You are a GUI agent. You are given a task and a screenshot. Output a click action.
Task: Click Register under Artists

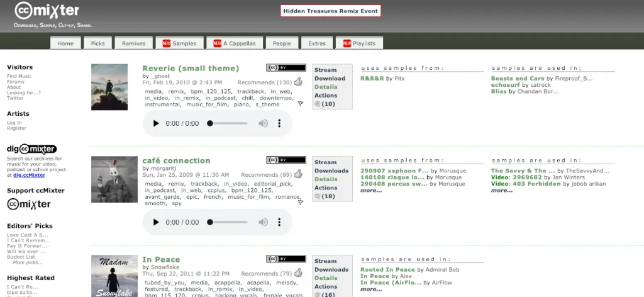click(16, 128)
